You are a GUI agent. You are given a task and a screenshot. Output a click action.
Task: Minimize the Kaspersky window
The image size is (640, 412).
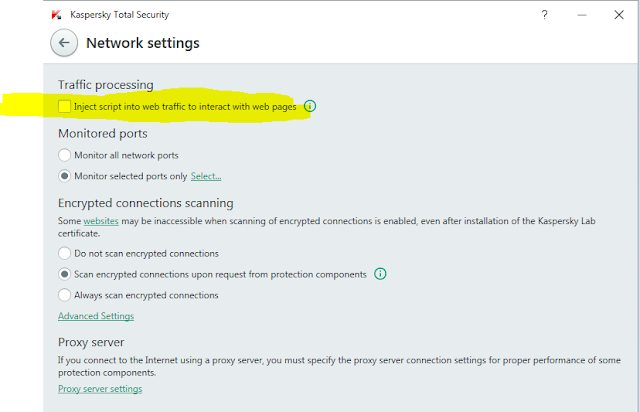(x=582, y=15)
